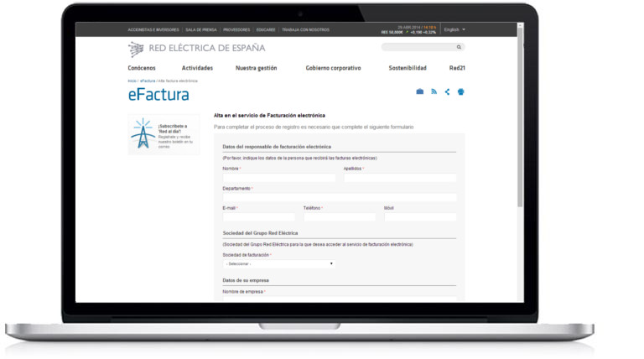644x359 pixels.
Task: Click 'Datos del responsable de facturación electrónica' heading
Action: [277, 147]
